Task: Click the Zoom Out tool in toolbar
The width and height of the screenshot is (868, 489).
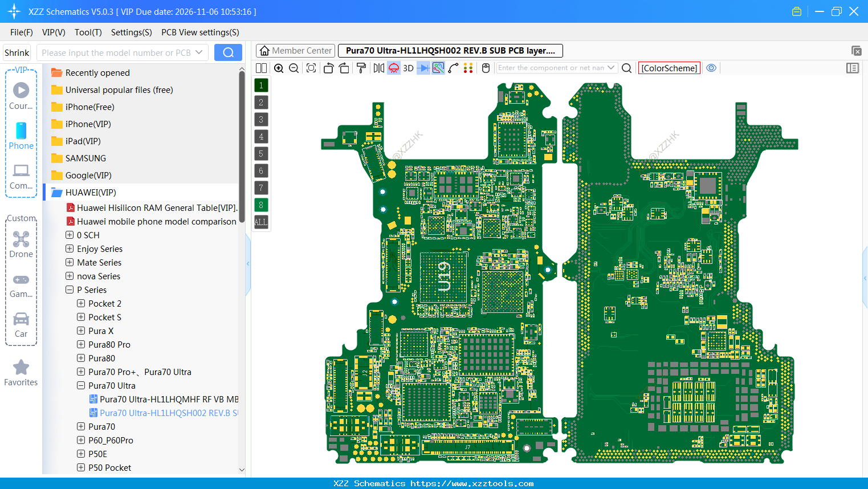Action: (x=293, y=68)
